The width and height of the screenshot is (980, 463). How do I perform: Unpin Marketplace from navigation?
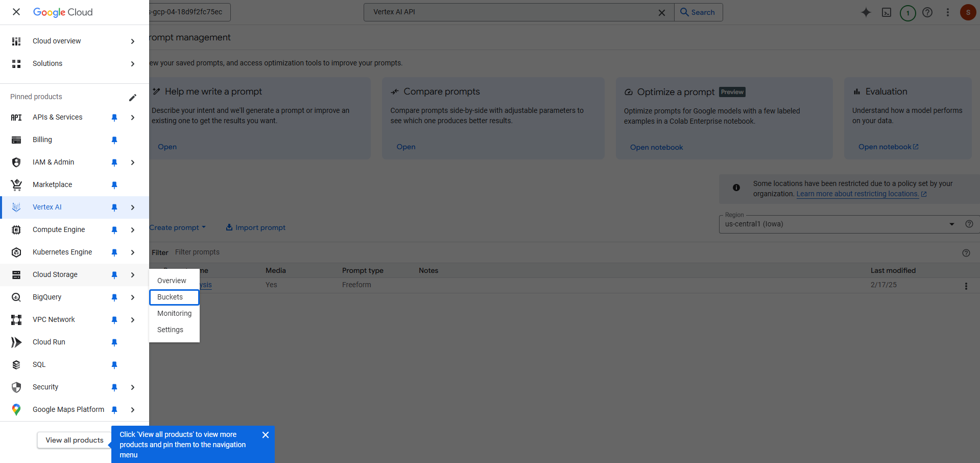[x=114, y=185]
